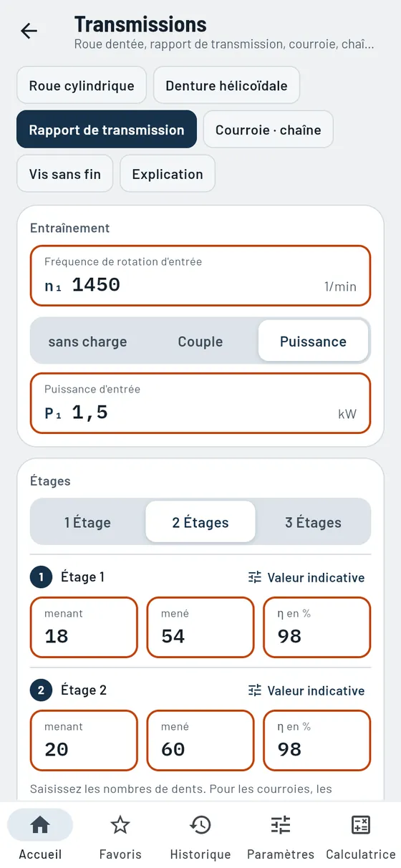Select the Denture hélicoïdale chip
This screenshot has height=868, width=401.
click(226, 85)
